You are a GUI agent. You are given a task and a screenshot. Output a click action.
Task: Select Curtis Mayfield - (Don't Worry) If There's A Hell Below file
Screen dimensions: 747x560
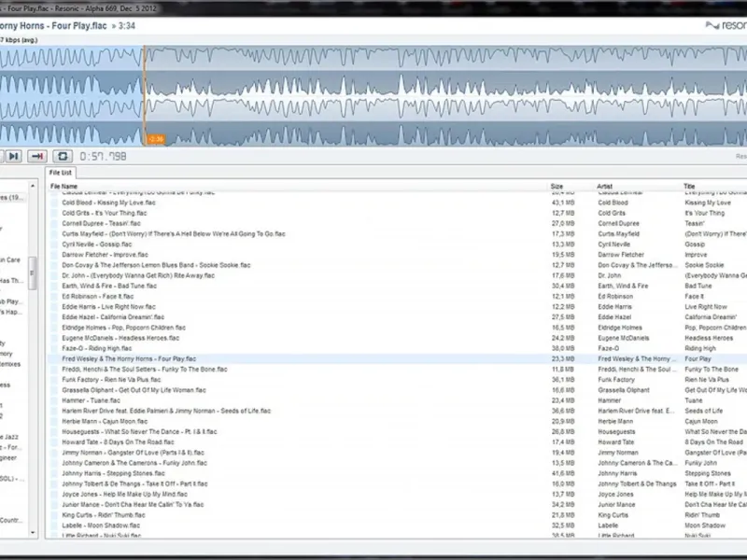click(x=174, y=234)
